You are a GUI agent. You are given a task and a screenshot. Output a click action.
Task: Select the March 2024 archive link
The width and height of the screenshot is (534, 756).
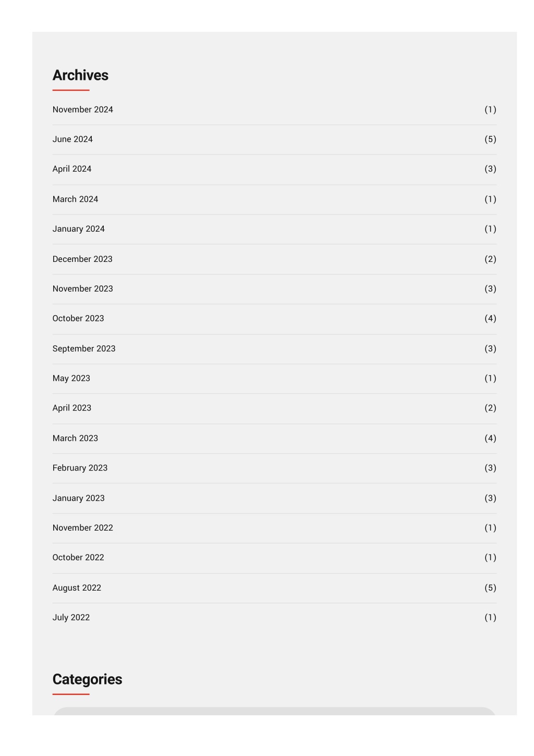pos(75,199)
